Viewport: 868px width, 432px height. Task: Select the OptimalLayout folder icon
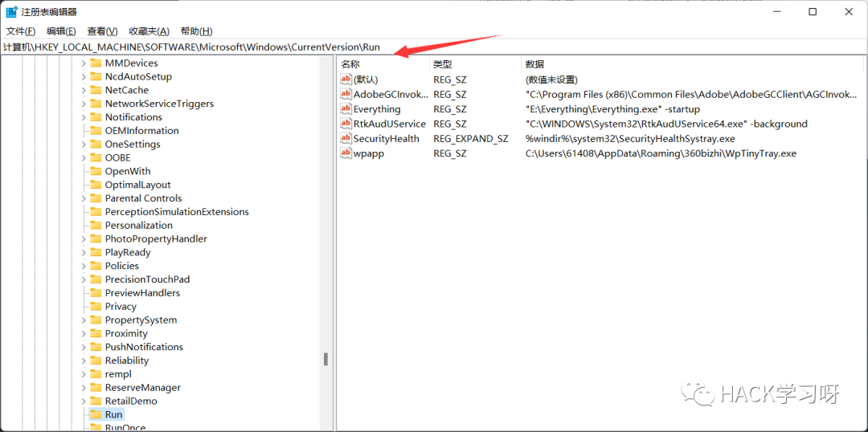pos(96,185)
